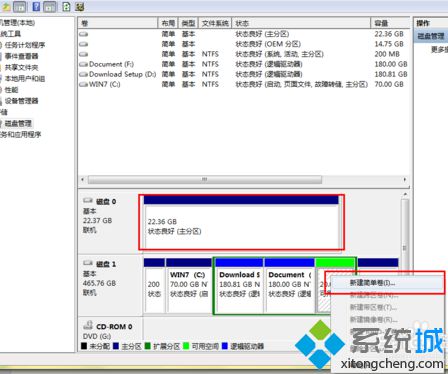448x374 pixels.
Task: Click the 磁盘 0 disk icon label
Action: pyautogui.click(x=100, y=201)
